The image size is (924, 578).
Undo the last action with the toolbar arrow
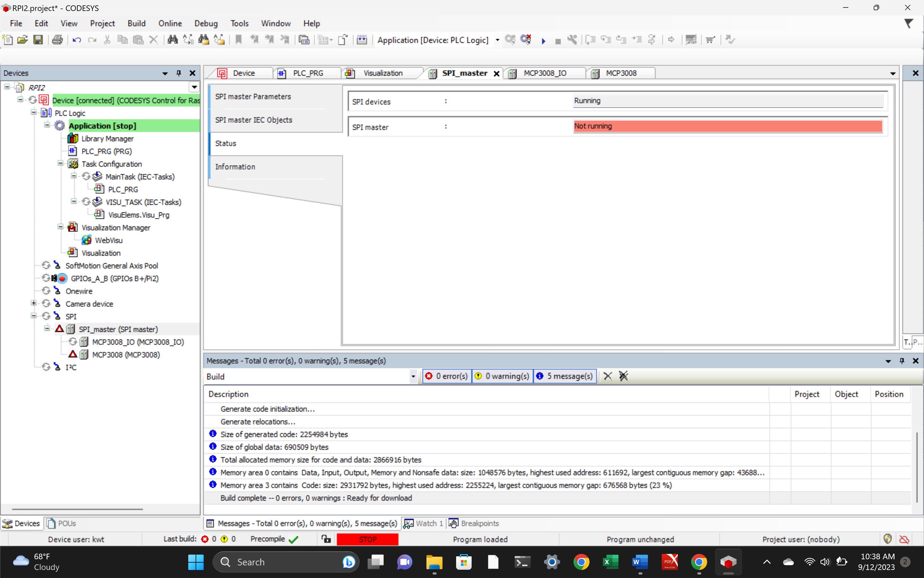[77, 40]
